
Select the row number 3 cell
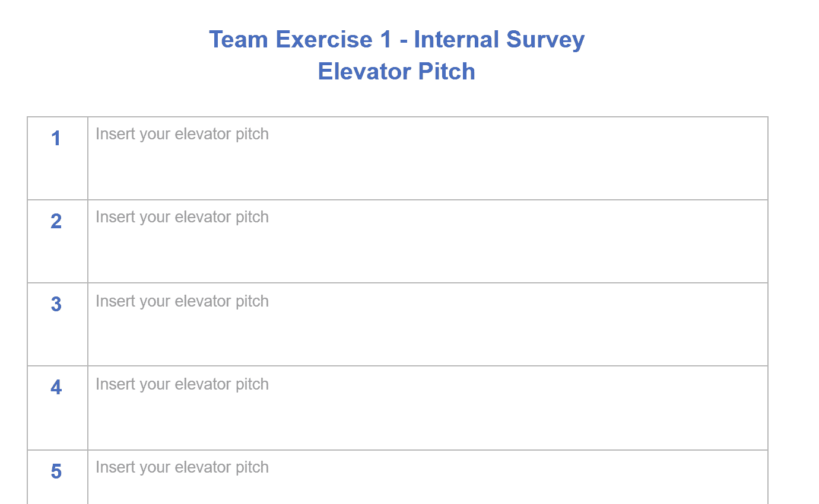[58, 324]
